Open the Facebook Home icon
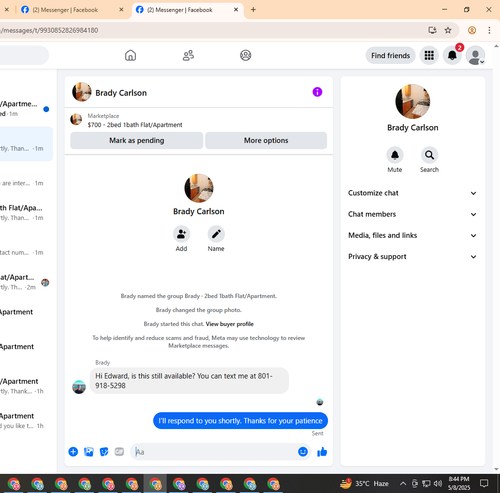 coord(130,55)
